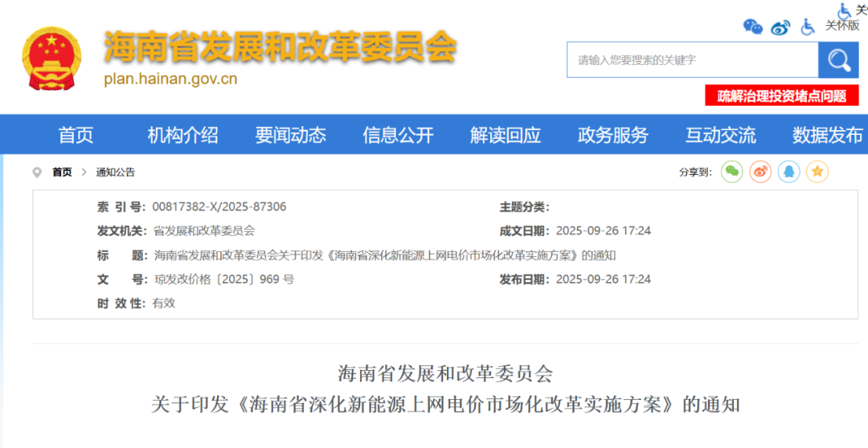Share the article via red Weibo icon
This screenshot has width=868, height=448.
tap(760, 171)
